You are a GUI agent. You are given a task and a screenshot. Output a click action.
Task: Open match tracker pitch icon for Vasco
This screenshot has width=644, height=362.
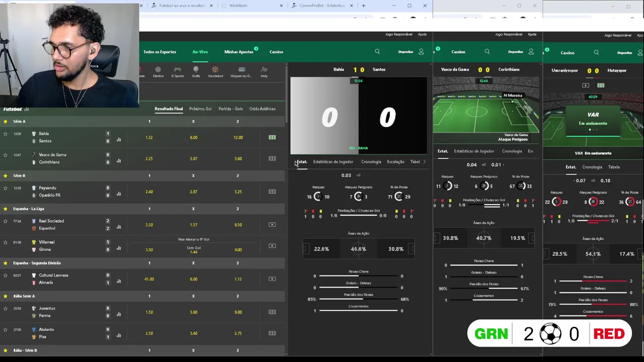pyautogui.click(x=272, y=158)
